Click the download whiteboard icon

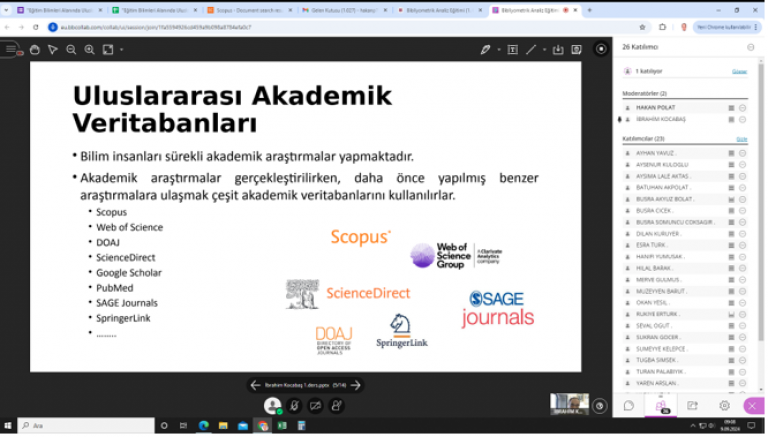558,49
